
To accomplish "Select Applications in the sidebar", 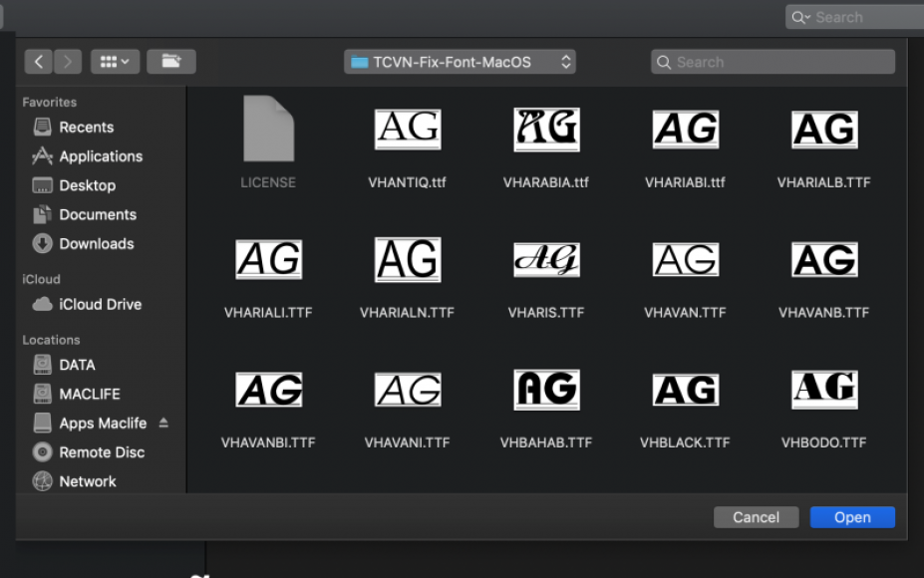I will pyautogui.click(x=100, y=156).
